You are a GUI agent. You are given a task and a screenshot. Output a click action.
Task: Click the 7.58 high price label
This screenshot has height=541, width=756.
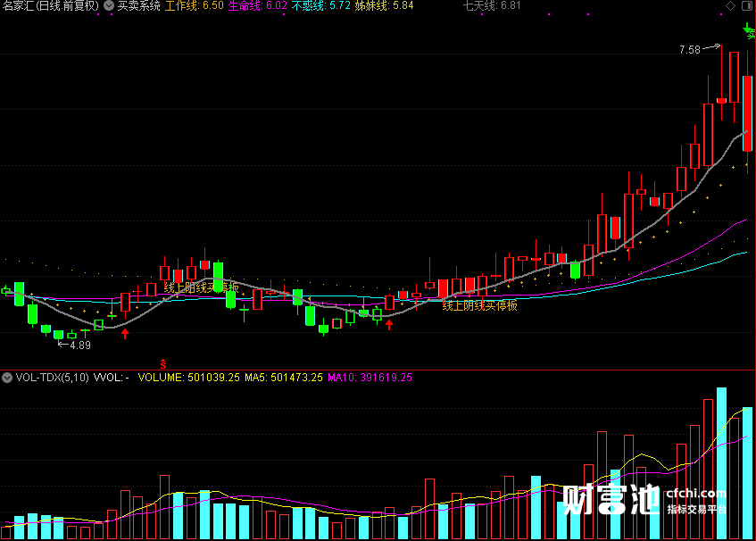click(x=689, y=50)
